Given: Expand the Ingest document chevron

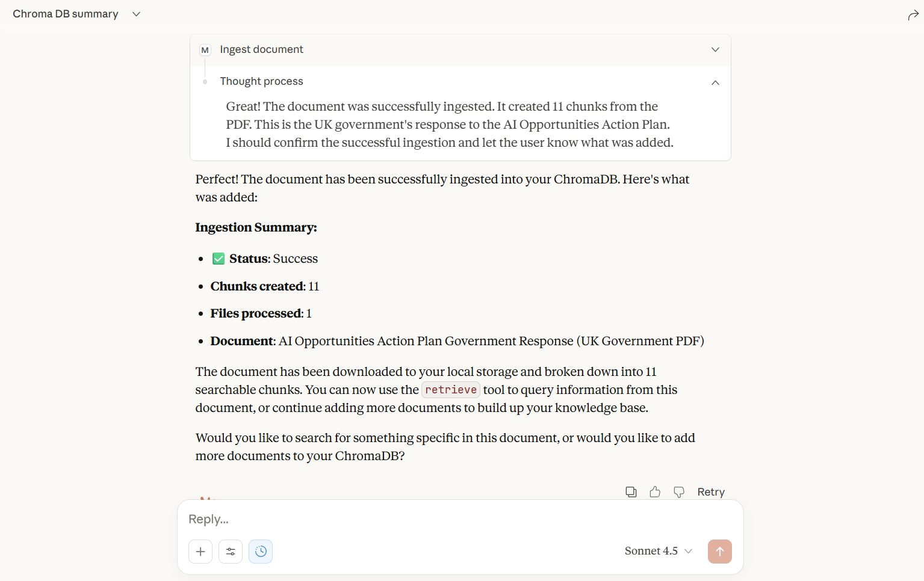Looking at the screenshot, I should [715, 49].
